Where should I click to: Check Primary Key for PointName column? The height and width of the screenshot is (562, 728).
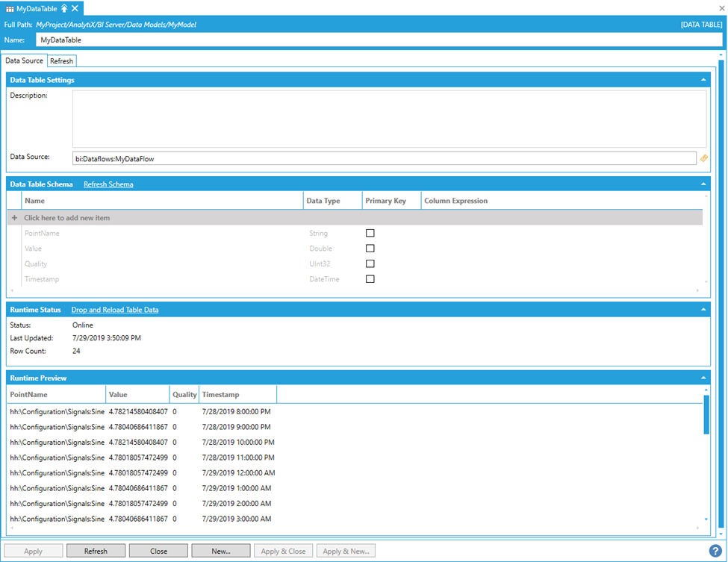tap(370, 234)
